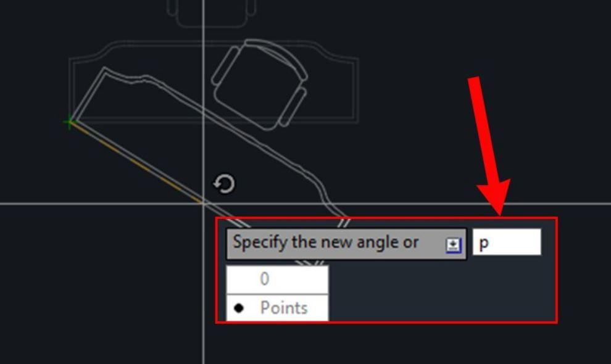Select the "Points" option from the list
This screenshot has height=364, width=611.
[278, 308]
